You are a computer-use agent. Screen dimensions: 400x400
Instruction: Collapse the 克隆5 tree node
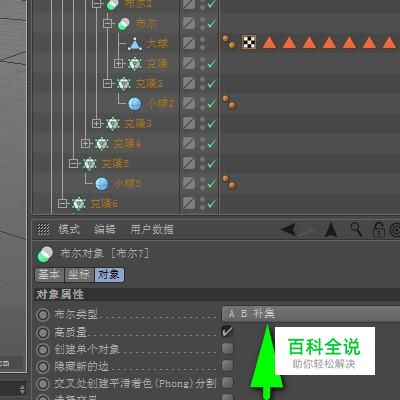coord(73,163)
